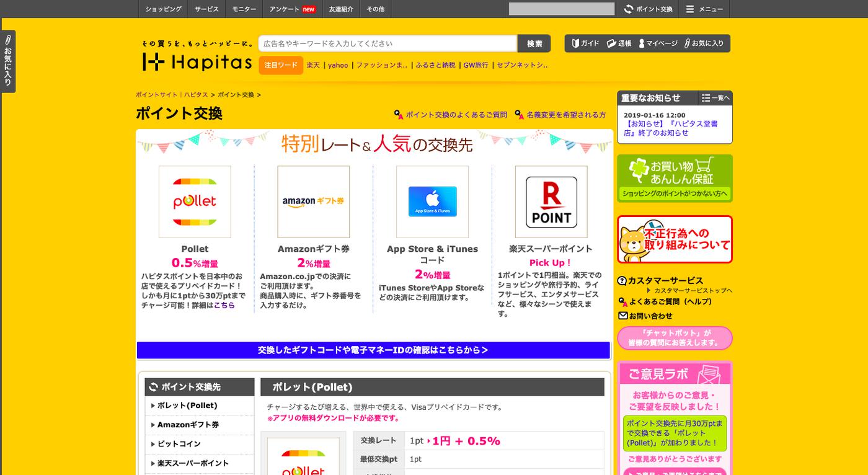Open モニター top menu
Image resolution: width=868 pixels, height=475 pixels.
(x=244, y=9)
